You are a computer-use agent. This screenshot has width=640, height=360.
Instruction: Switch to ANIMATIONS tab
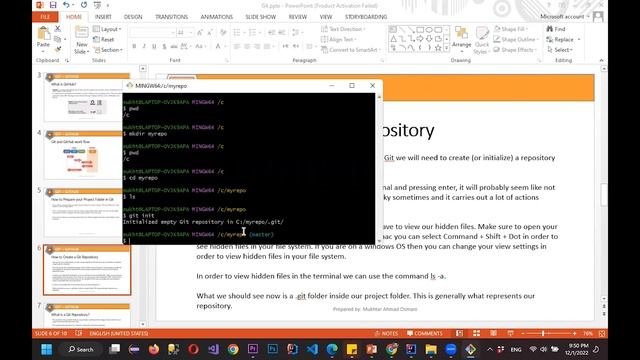(x=216, y=17)
